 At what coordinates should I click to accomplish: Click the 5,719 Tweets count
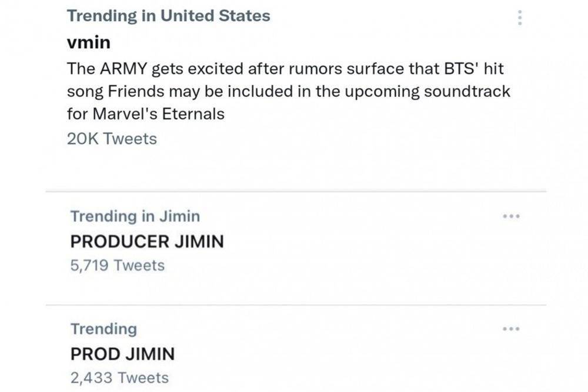[118, 265]
